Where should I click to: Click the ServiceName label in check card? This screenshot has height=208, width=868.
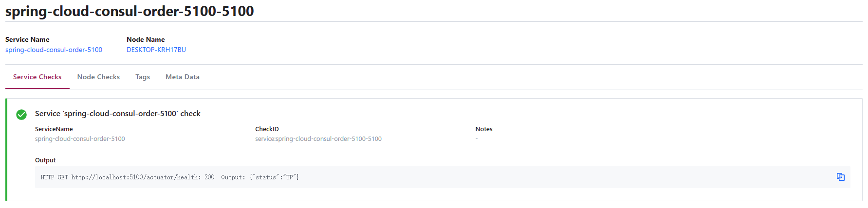click(x=54, y=129)
